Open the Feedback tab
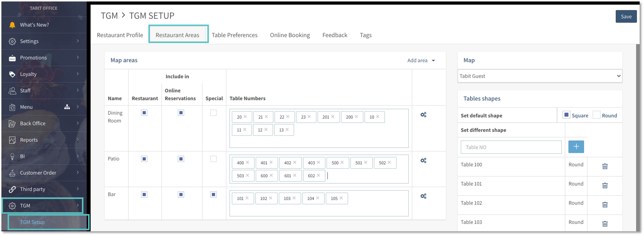644x236 pixels. pyautogui.click(x=335, y=35)
